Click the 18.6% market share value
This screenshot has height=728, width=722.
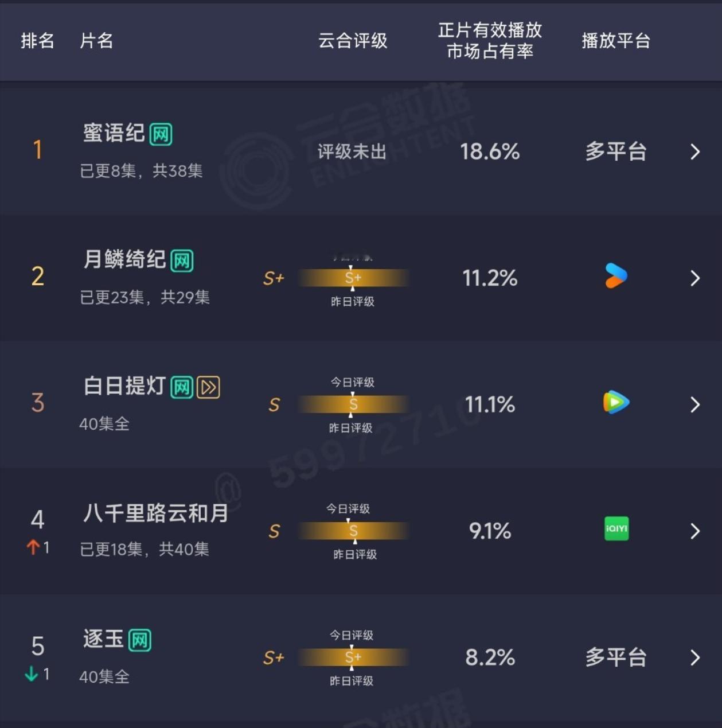click(x=490, y=152)
